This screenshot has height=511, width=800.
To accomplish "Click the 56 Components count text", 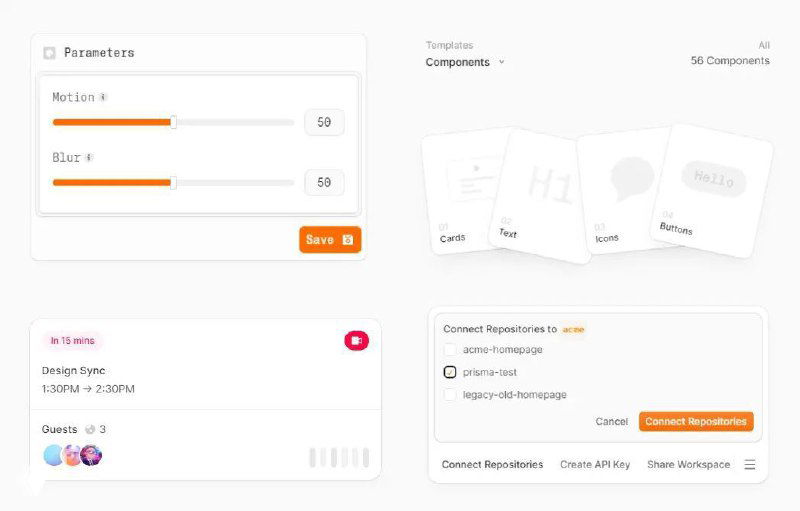I will point(730,61).
